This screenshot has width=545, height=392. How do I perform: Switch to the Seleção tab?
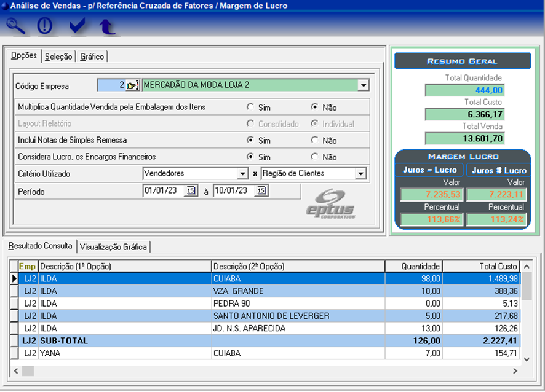pyautogui.click(x=58, y=57)
